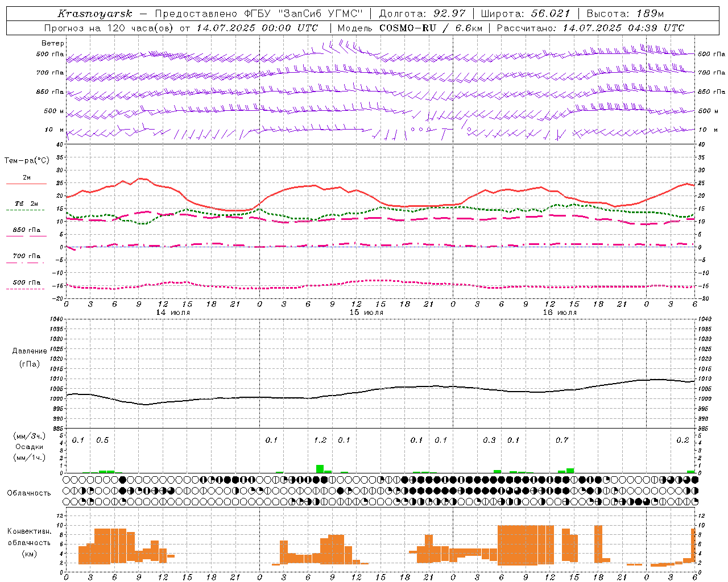Click the '(мм/3ч.)' precipitation unit label
Viewport: 728px width, 582px height.
(30, 436)
